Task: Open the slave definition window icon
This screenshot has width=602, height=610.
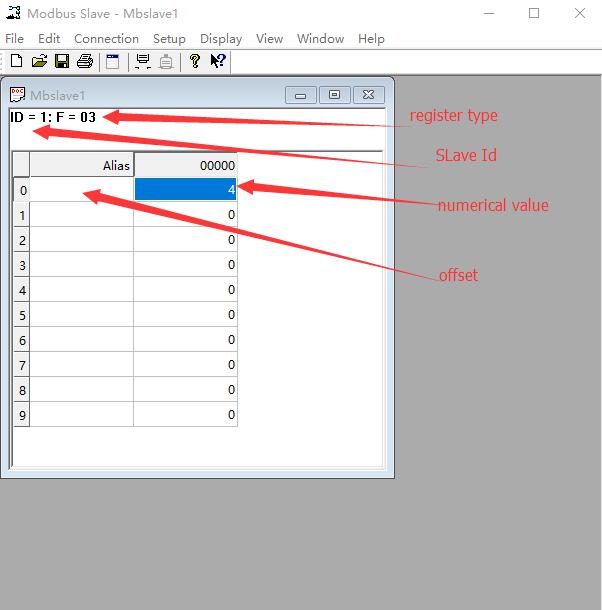Action: (112, 62)
